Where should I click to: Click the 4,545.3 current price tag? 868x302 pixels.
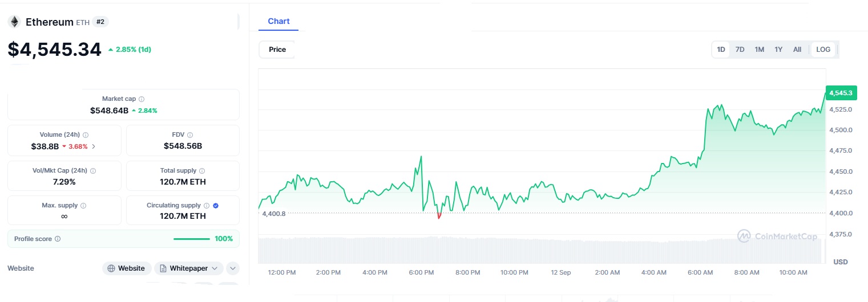[x=841, y=93]
